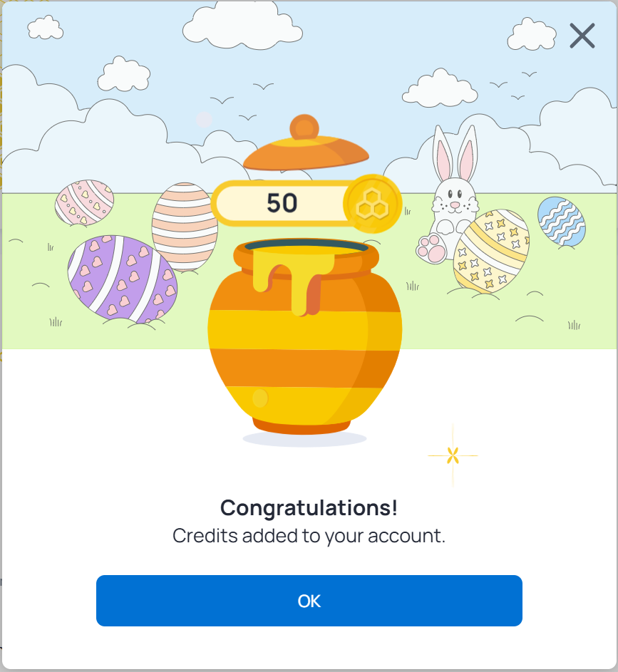The image size is (618, 672).
Task: Click the Congratulations! heading text
Action: (x=309, y=508)
